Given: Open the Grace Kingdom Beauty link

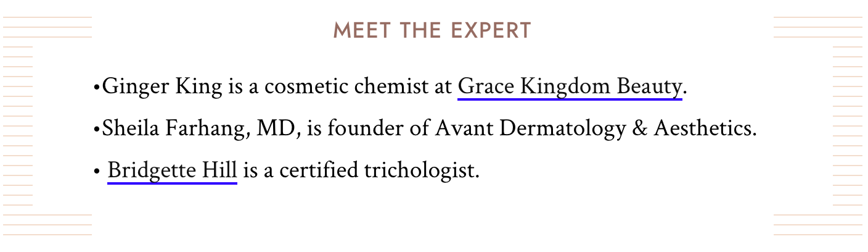Looking at the screenshot, I should pyautogui.click(x=570, y=87).
